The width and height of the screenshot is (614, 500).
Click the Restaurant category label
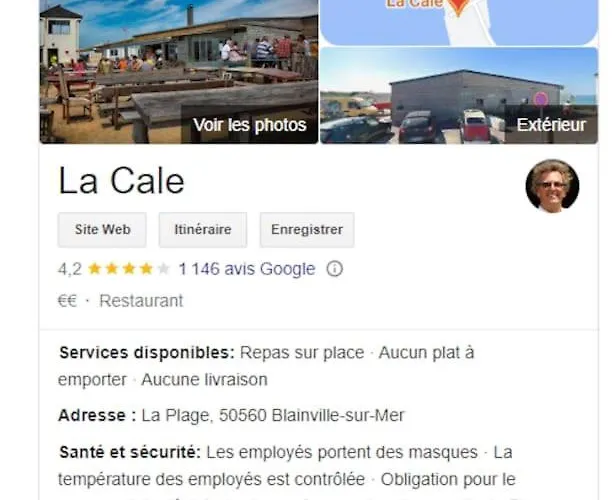click(141, 301)
